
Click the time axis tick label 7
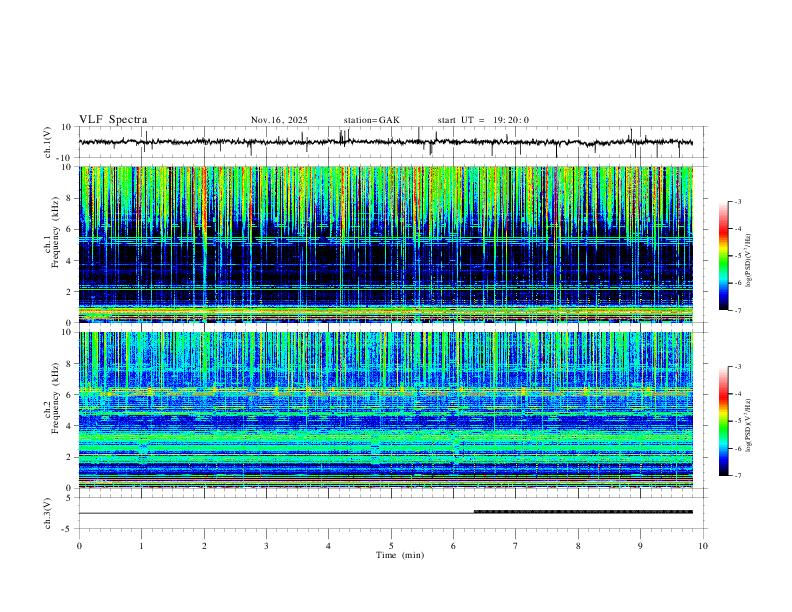point(516,546)
